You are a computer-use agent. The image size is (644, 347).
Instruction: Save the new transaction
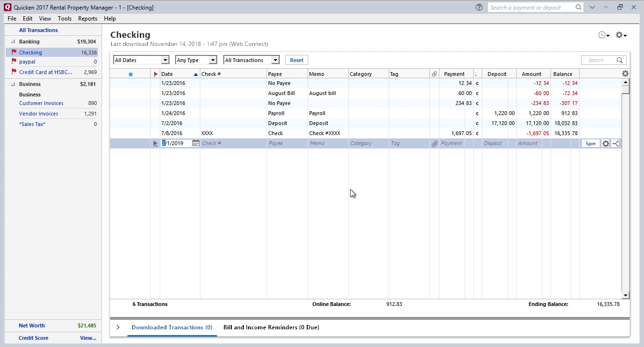click(591, 143)
